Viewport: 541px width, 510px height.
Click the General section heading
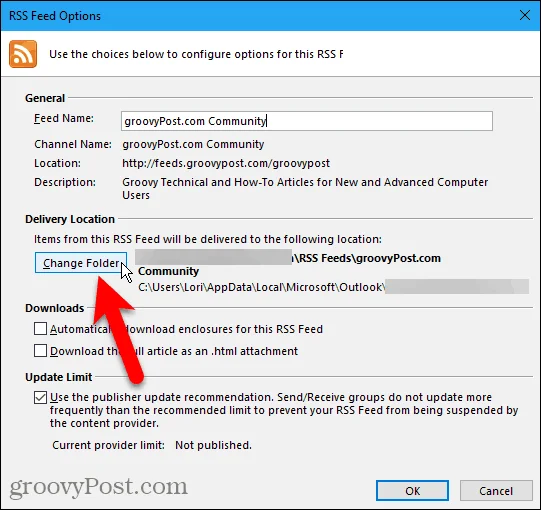45,98
